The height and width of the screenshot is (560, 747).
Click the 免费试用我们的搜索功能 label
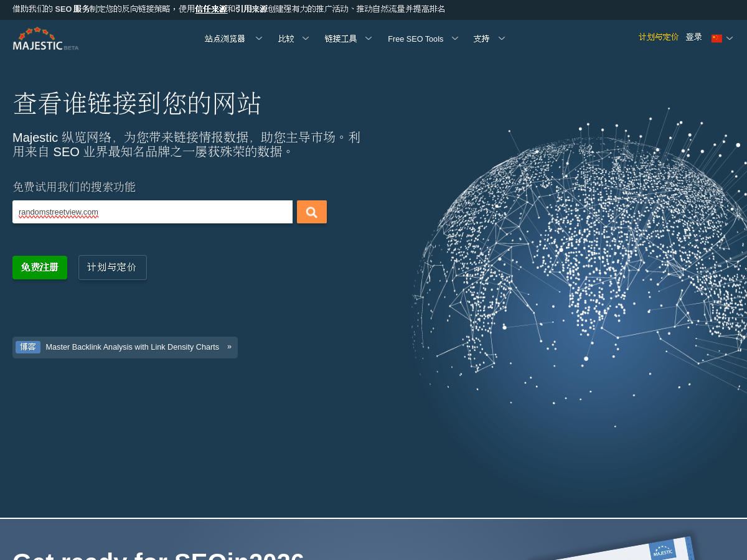pyautogui.click(x=74, y=187)
